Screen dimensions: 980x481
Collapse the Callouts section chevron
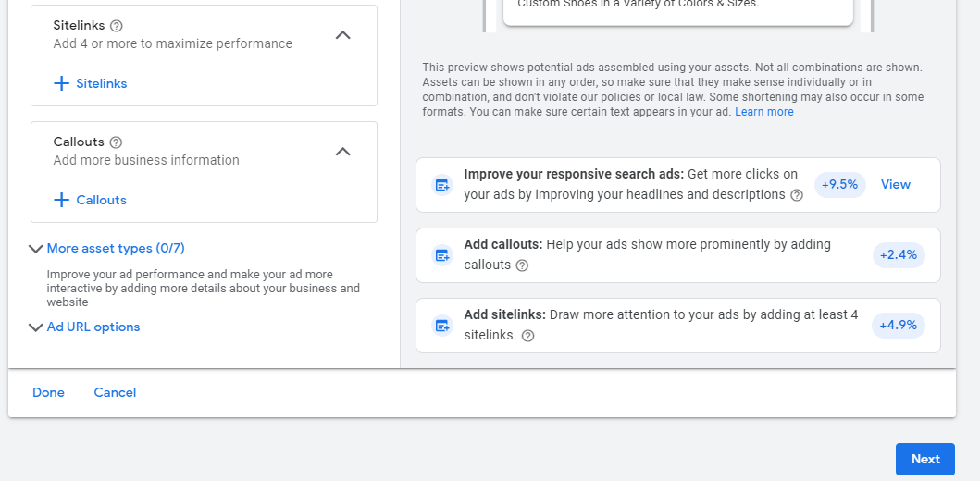(342, 152)
